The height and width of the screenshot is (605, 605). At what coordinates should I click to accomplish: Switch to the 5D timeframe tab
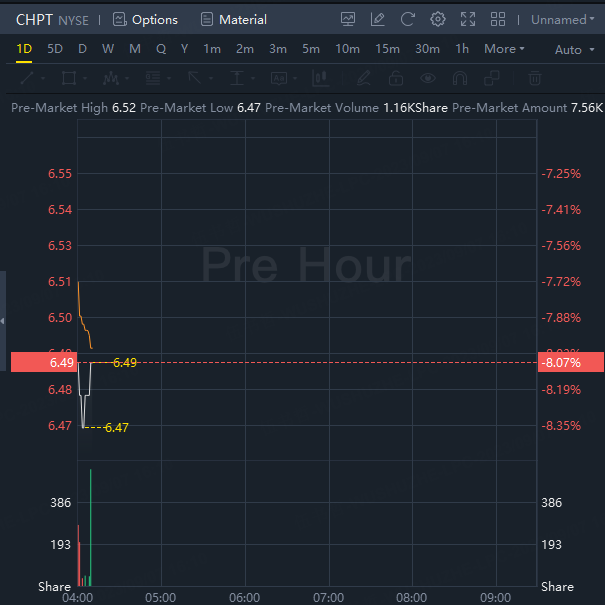(x=55, y=49)
